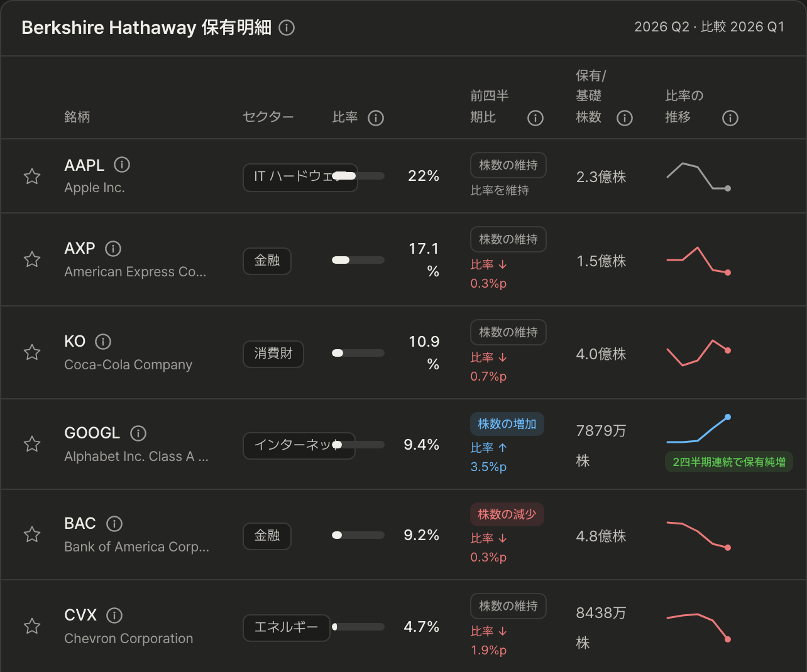807x672 pixels.
Task: Click info icon next to Berkshire Hathaway 保有明細 title
Action: [287, 28]
